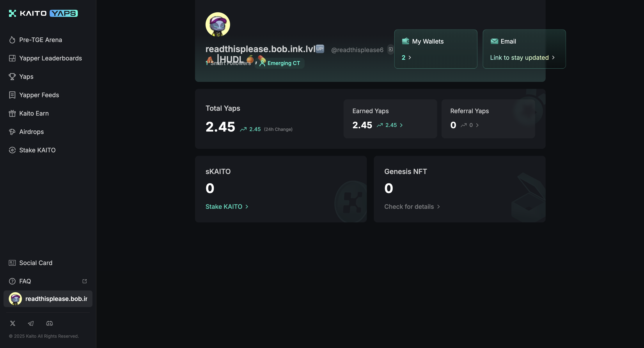Click the profile name readthisplease.bob.ink.lvl

[260, 49]
